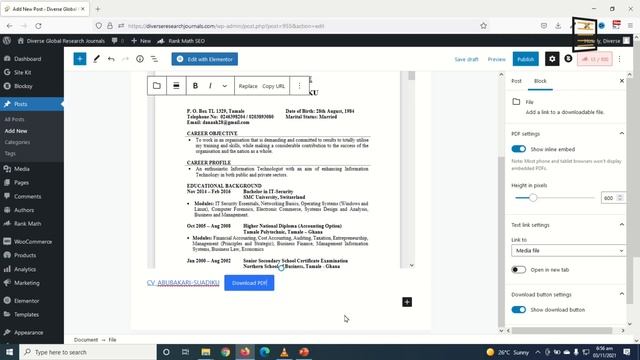Screen dimensions: 640x360
Task: Go to All Posts submenu
Action: [x=14, y=119]
